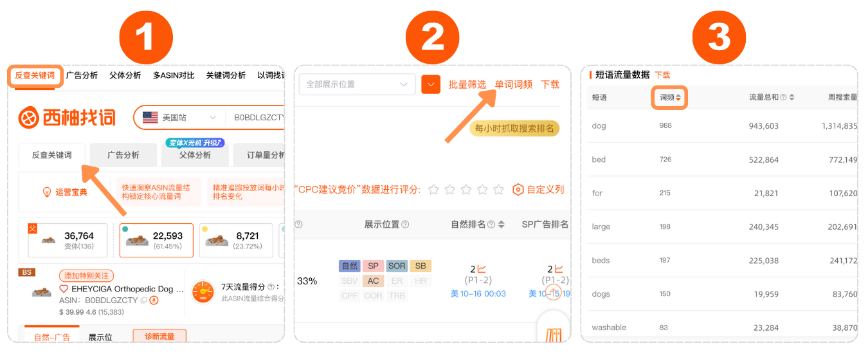Viewport: 868px width, 359px height.
Task: Switch to the 广告分析 top menu item
Action: 82,75
